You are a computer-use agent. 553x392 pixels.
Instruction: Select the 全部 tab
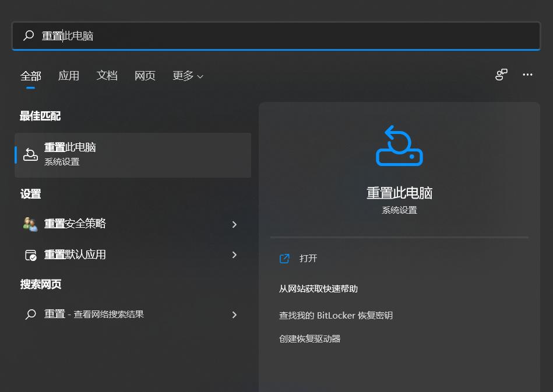tap(30, 76)
